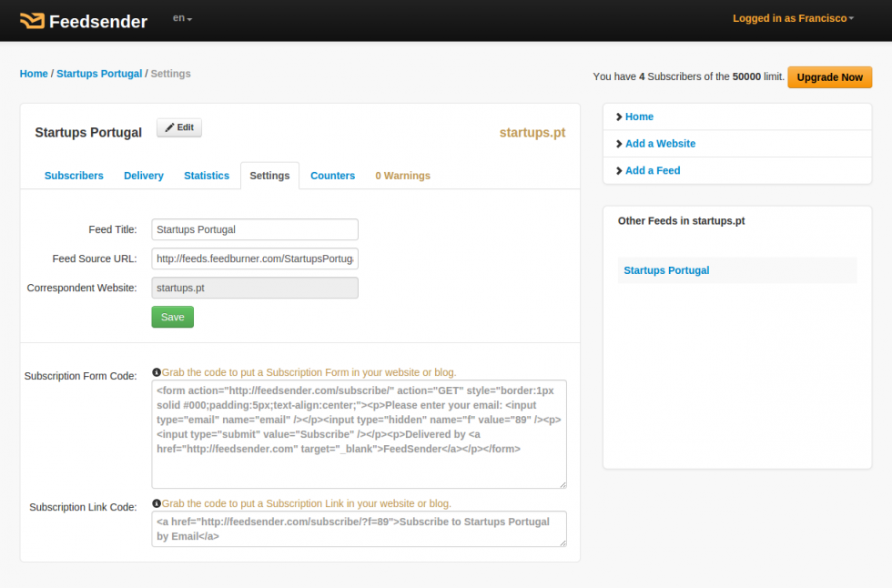Click the green Save button
This screenshot has height=588, width=892.
(x=172, y=317)
